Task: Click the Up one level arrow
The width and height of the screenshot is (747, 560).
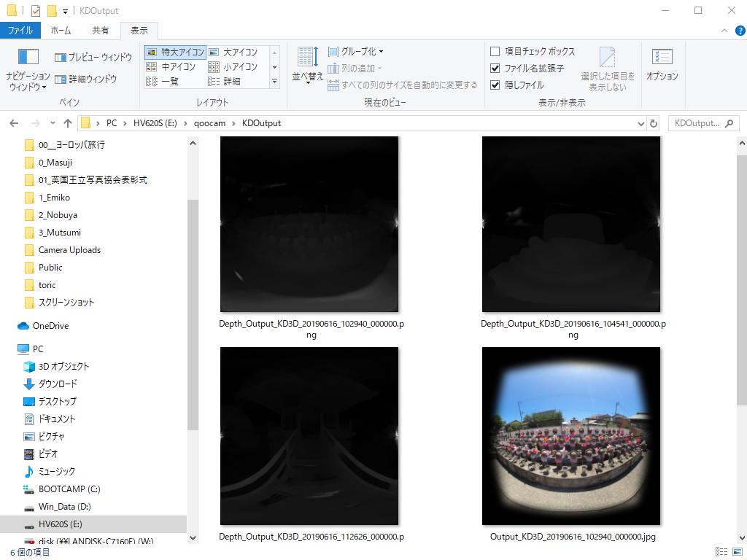Action: coord(68,123)
